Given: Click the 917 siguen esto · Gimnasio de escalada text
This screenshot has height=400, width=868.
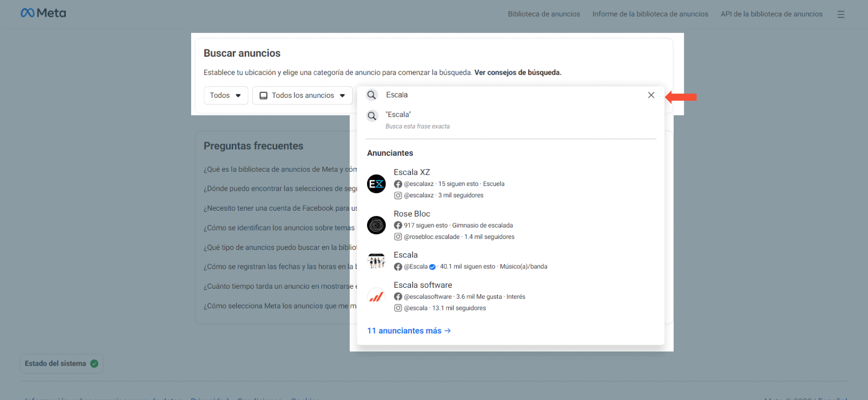Looking at the screenshot, I should click(x=458, y=225).
